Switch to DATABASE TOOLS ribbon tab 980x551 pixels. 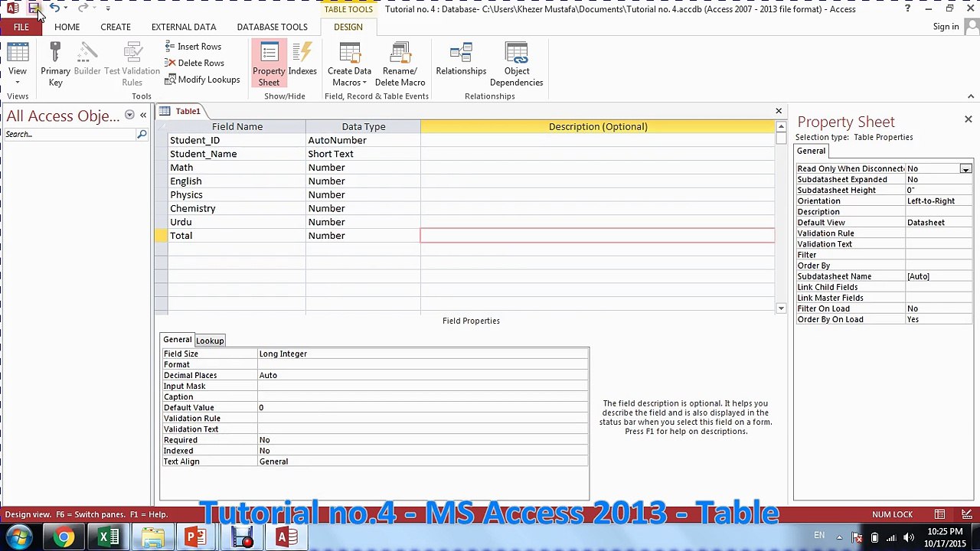272,27
